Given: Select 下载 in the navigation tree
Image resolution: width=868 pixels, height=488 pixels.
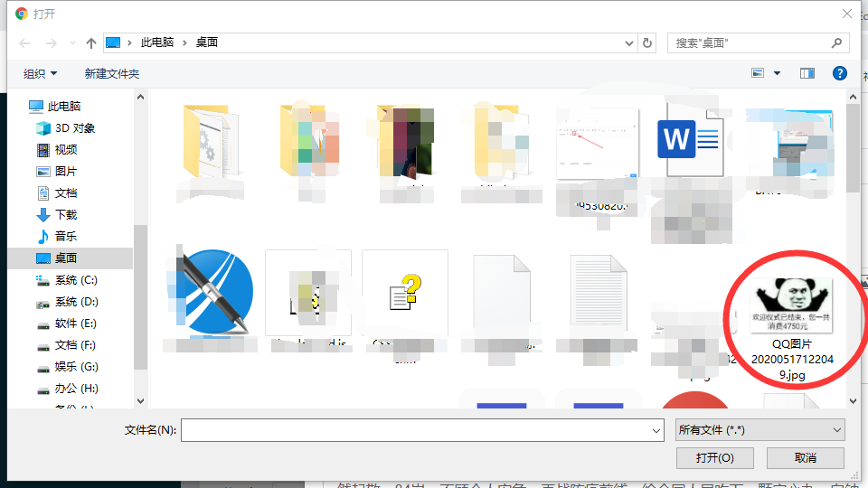Looking at the screenshot, I should click(66, 215).
